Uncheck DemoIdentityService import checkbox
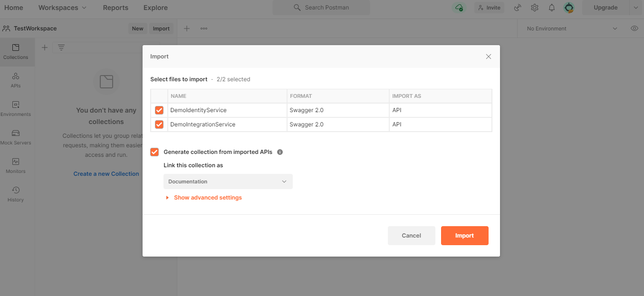 159,110
